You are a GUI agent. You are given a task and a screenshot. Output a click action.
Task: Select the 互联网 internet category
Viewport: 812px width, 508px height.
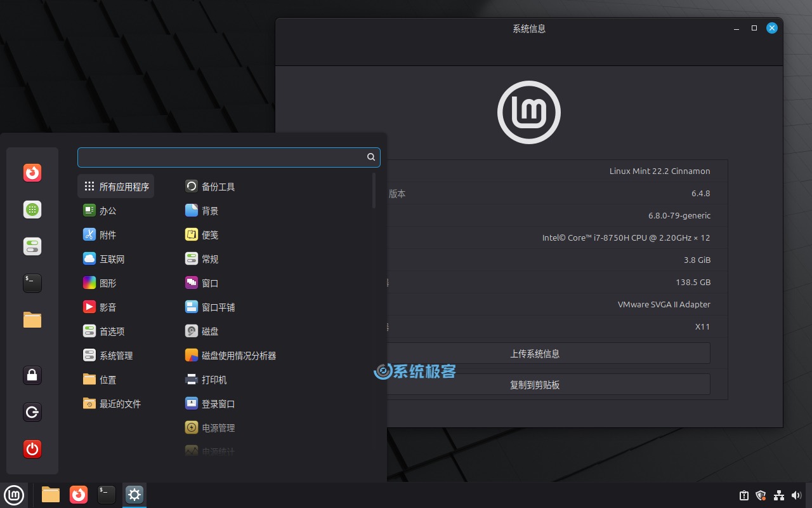click(x=104, y=259)
